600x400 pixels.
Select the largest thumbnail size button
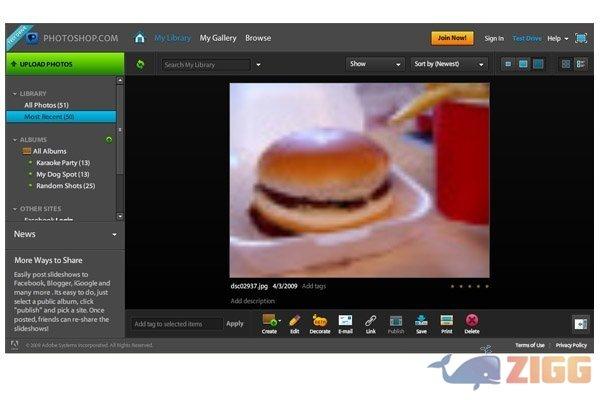pyautogui.click(x=538, y=64)
